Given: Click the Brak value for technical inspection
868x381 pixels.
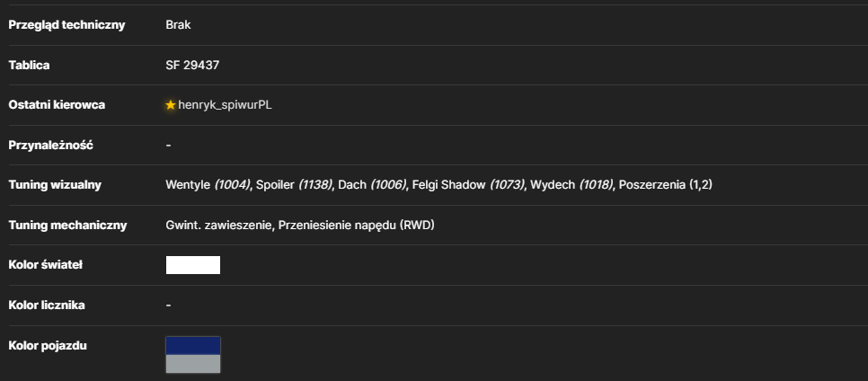Looking at the screenshot, I should coord(178,25).
